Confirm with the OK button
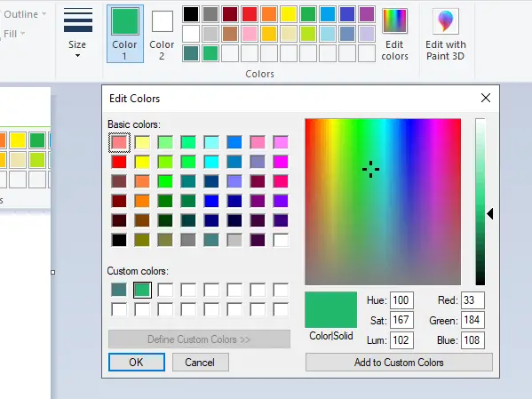The height and width of the screenshot is (399, 532). click(x=137, y=363)
